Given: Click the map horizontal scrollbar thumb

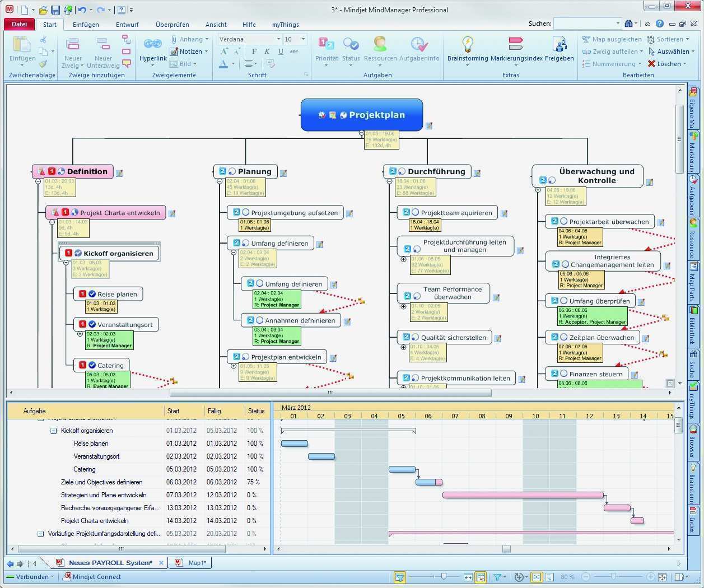Looking at the screenshot, I should point(330,393).
